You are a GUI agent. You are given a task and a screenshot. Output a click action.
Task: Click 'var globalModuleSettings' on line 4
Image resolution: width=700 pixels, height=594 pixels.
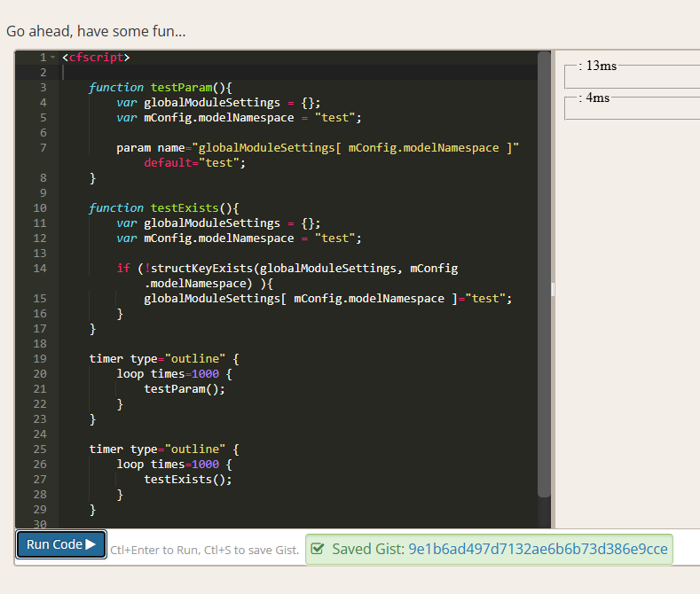(x=198, y=103)
